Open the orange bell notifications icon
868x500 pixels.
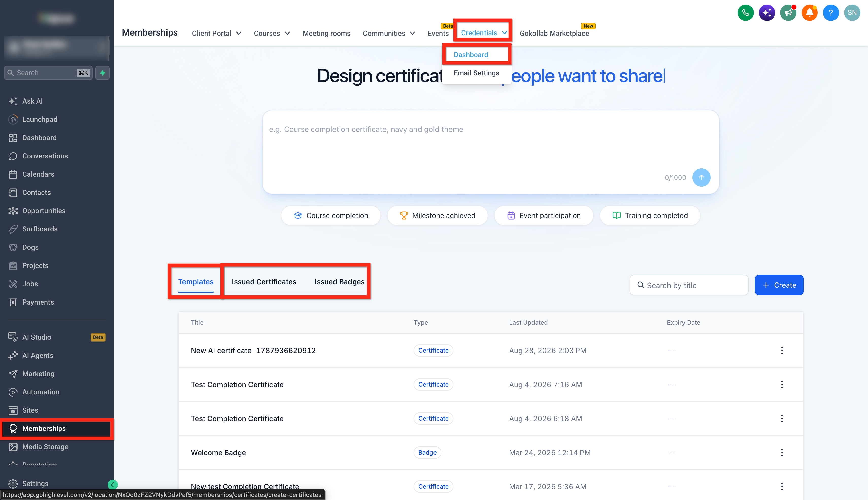(x=809, y=13)
